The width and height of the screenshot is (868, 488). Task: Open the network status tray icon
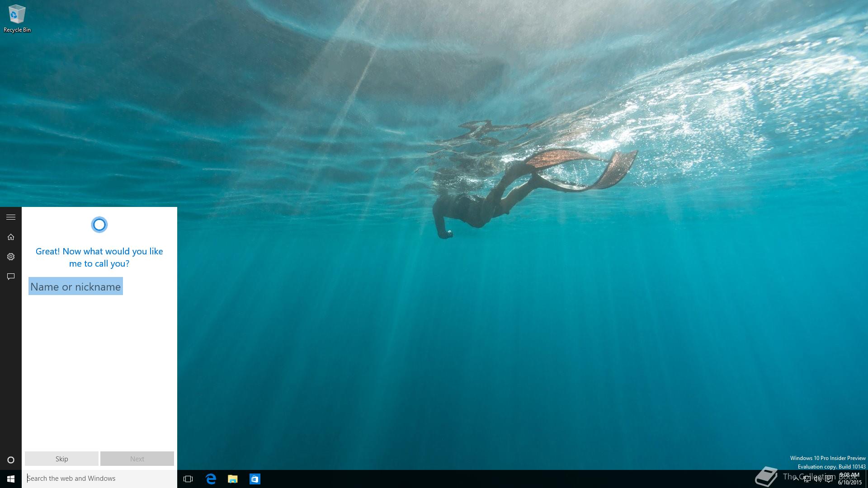[x=807, y=479]
